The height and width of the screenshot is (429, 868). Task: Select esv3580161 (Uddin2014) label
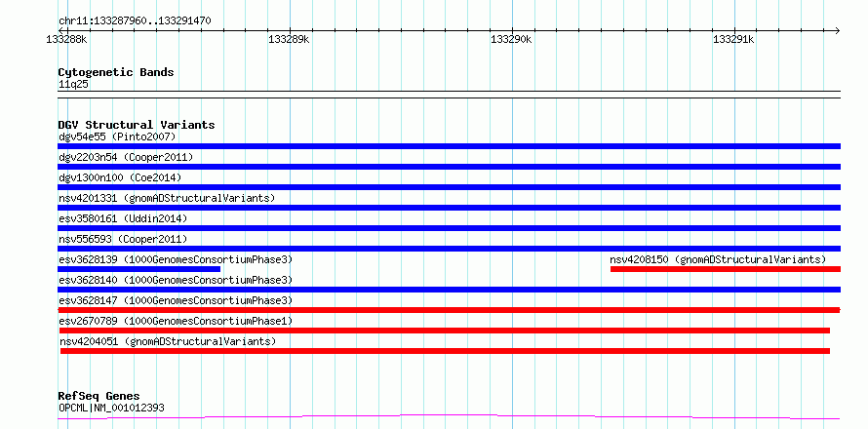[x=123, y=218]
